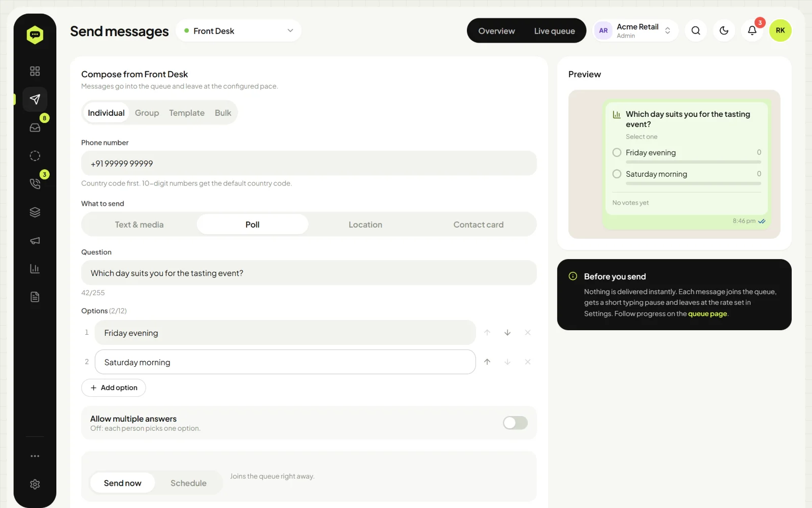Move Friday evening option down
This screenshot has height=508, width=812.
tap(507, 333)
